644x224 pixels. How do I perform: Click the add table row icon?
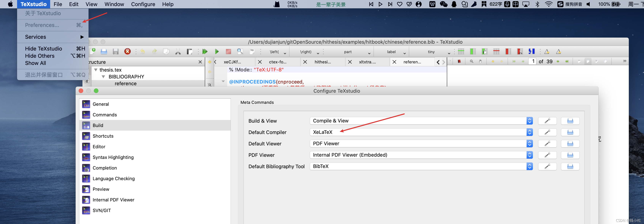pos(461,52)
